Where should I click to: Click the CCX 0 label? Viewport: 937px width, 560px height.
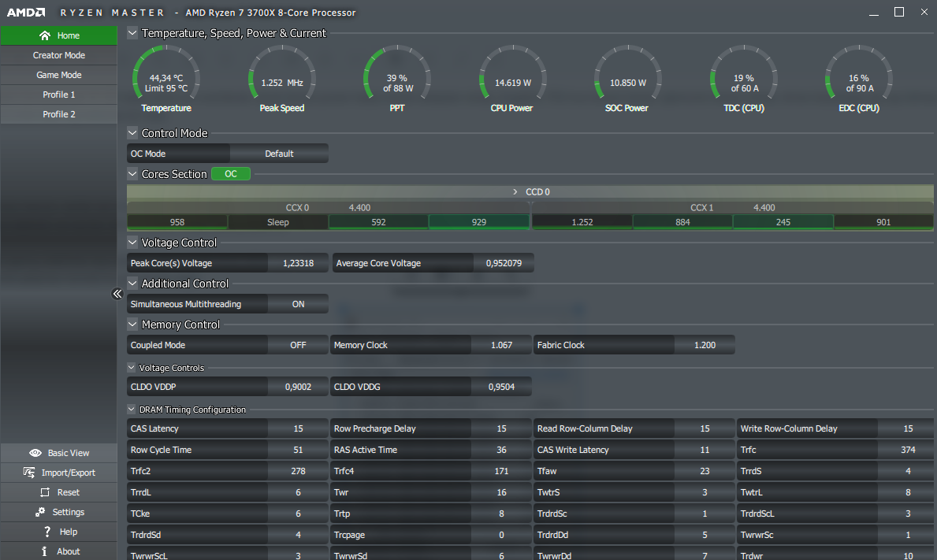point(297,208)
